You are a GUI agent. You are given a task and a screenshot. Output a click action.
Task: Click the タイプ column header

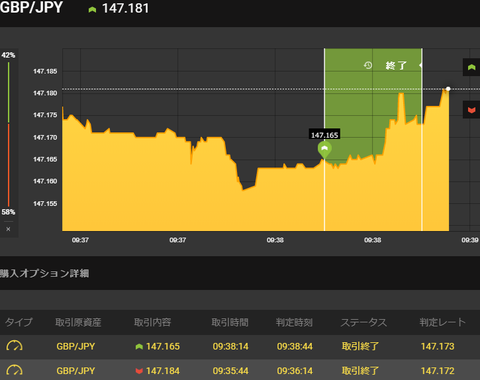(19, 322)
